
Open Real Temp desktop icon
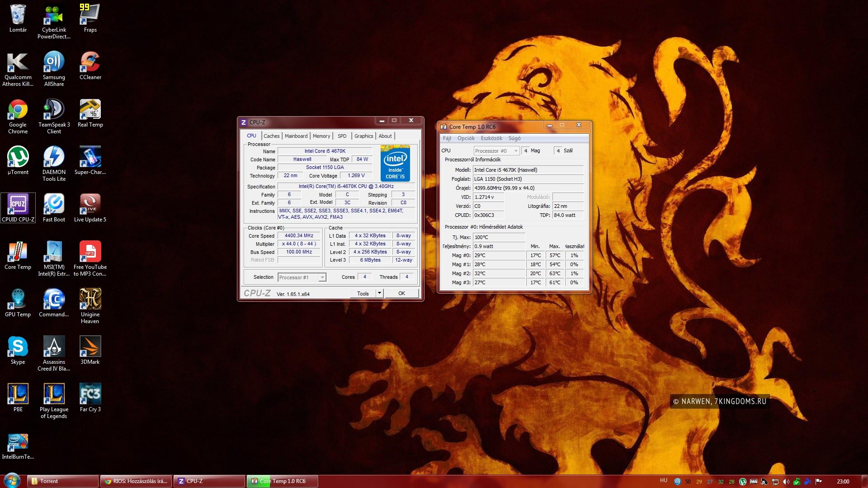coord(90,114)
